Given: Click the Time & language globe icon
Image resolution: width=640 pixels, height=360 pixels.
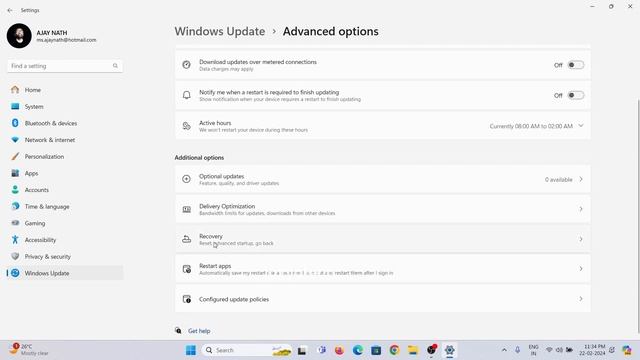Looking at the screenshot, I should [x=15, y=207].
